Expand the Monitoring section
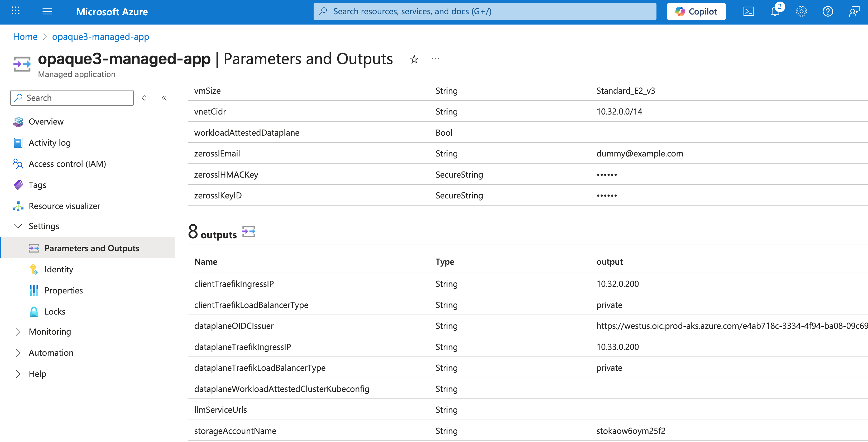Screen dimensions: 868x442 point(18,331)
